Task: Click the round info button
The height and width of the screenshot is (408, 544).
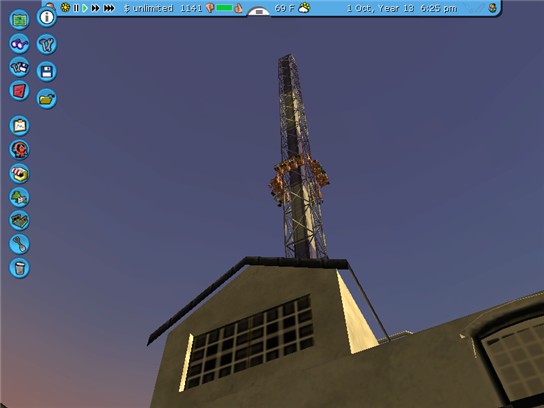Action: 46,17
